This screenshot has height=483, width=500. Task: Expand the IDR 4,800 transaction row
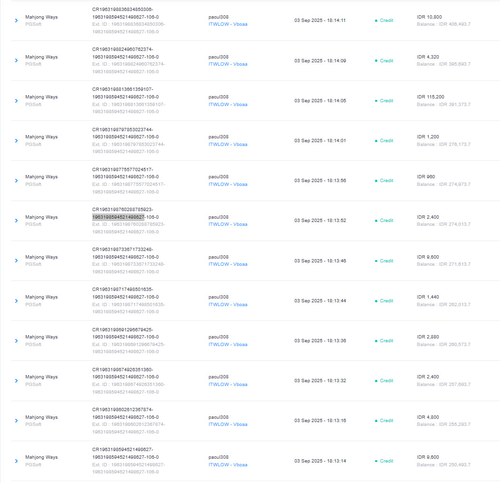point(16,421)
